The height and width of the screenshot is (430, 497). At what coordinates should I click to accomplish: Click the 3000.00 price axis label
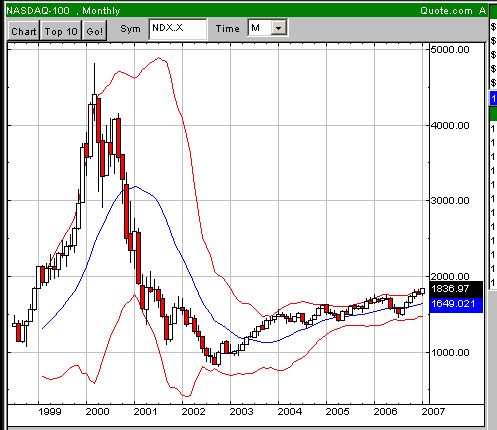[x=450, y=200]
